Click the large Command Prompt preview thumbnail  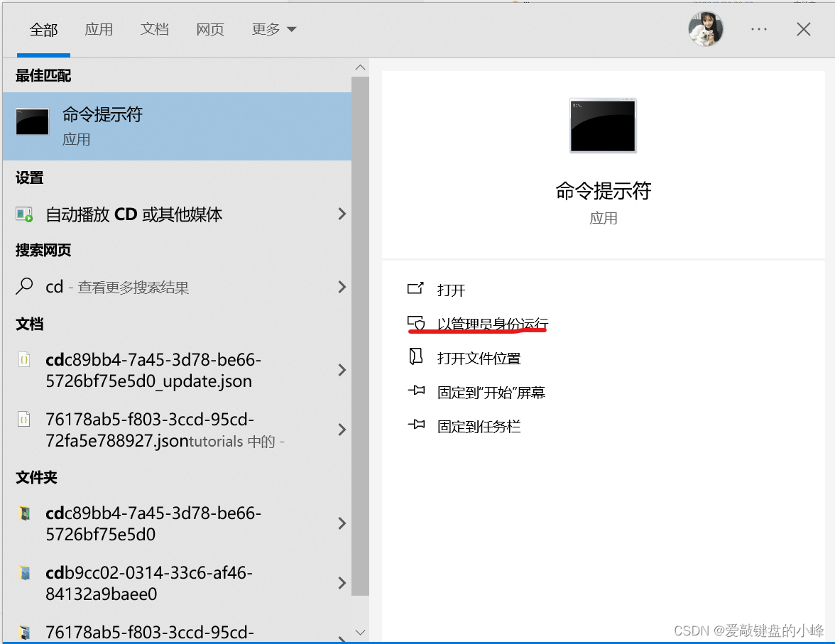(603, 125)
